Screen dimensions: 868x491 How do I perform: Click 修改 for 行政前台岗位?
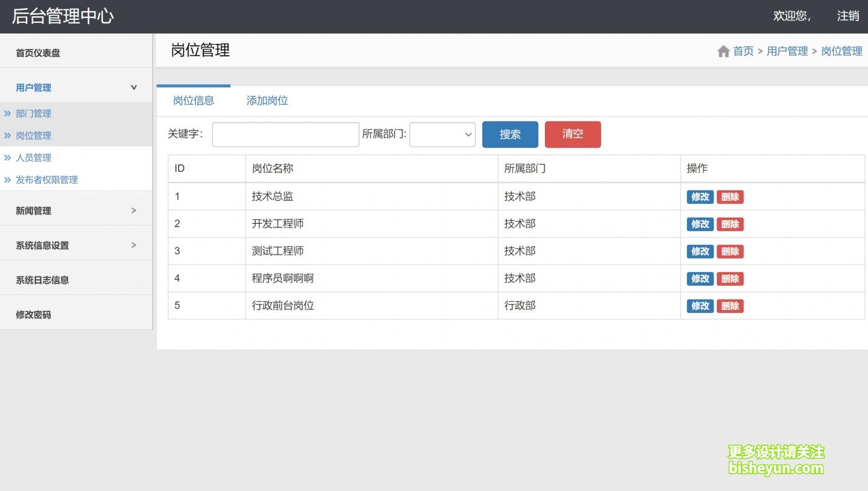[x=700, y=306]
